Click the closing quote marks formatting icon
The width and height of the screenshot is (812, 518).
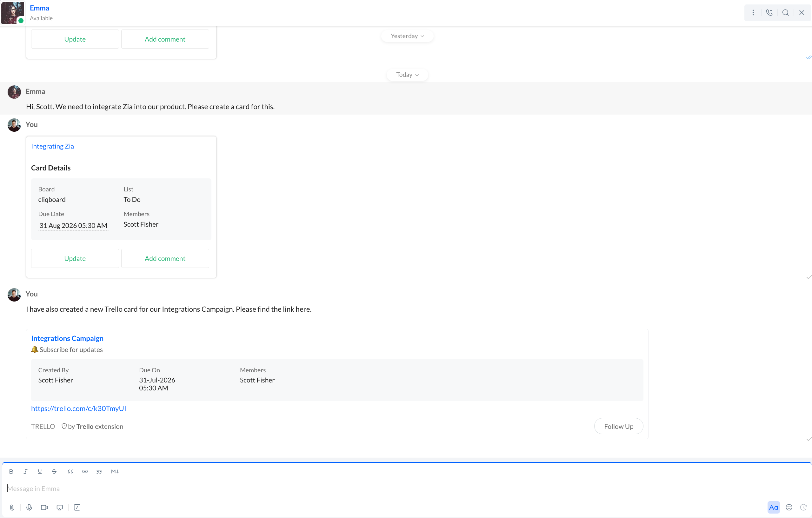point(99,471)
